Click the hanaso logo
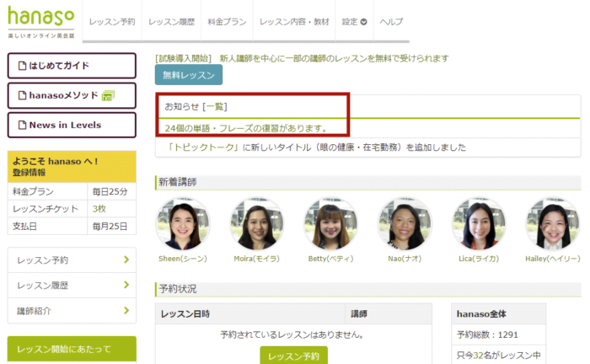The image size is (590, 364). (x=41, y=21)
